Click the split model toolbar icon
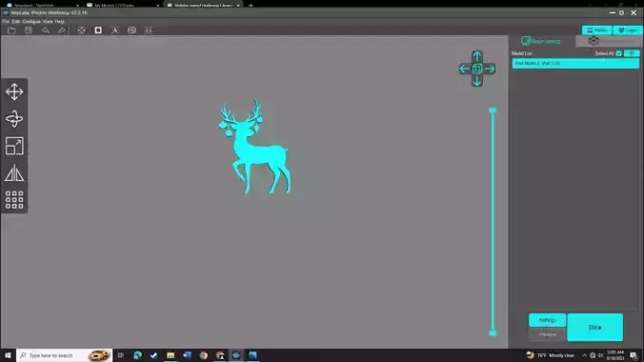The height and width of the screenshot is (362, 644). 131,30
